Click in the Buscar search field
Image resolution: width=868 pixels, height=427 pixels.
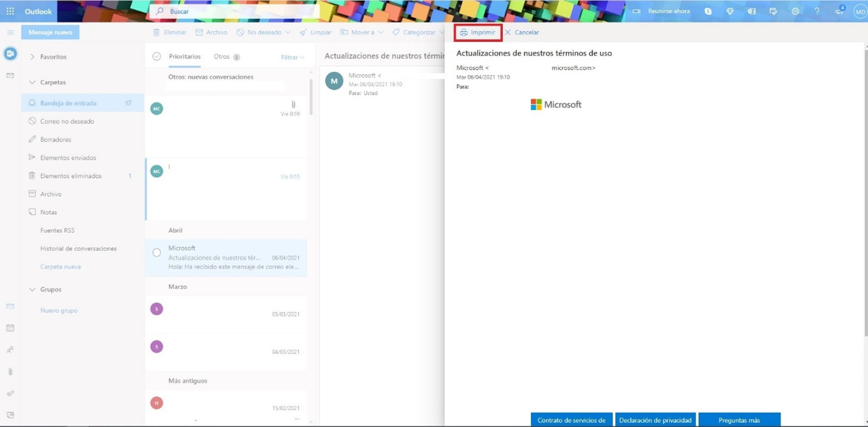coord(238,11)
